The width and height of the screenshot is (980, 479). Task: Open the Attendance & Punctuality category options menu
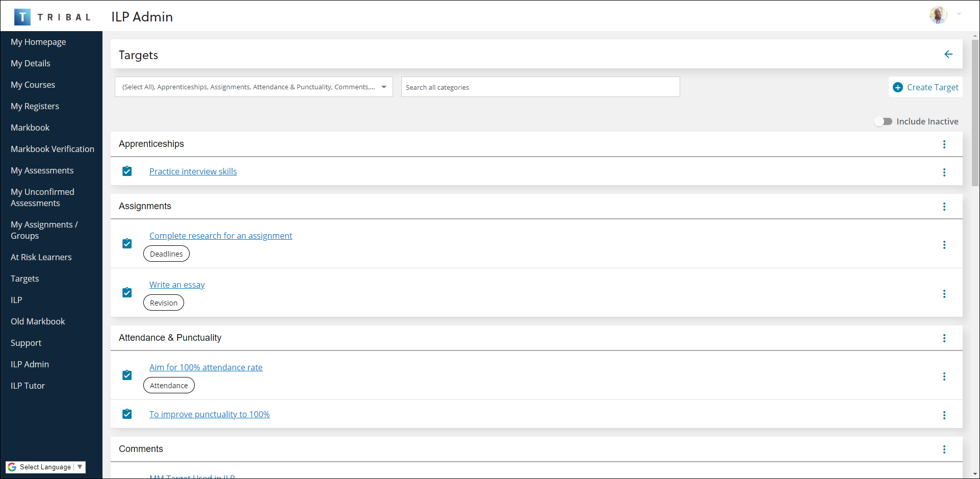944,338
